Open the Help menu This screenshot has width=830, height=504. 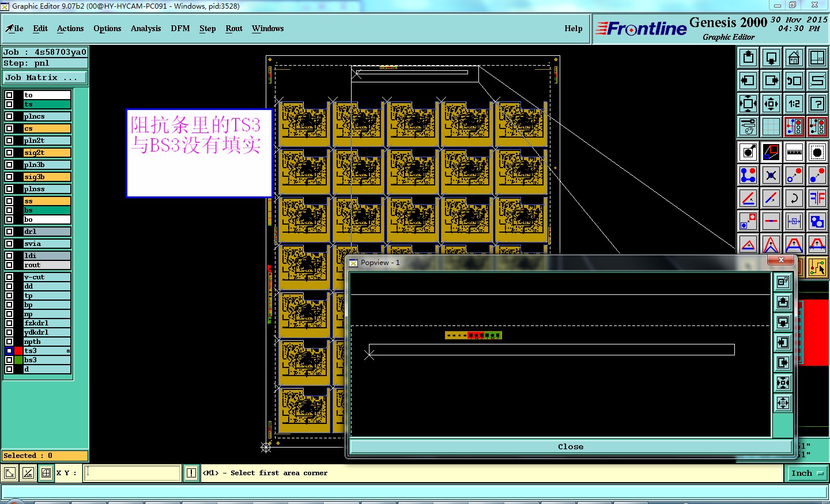click(574, 28)
